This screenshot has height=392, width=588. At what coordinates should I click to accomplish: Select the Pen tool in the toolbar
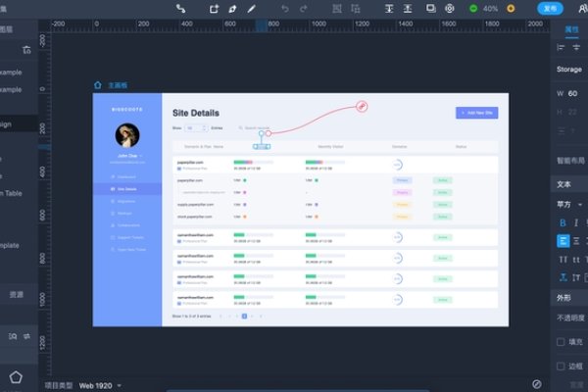(x=232, y=8)
